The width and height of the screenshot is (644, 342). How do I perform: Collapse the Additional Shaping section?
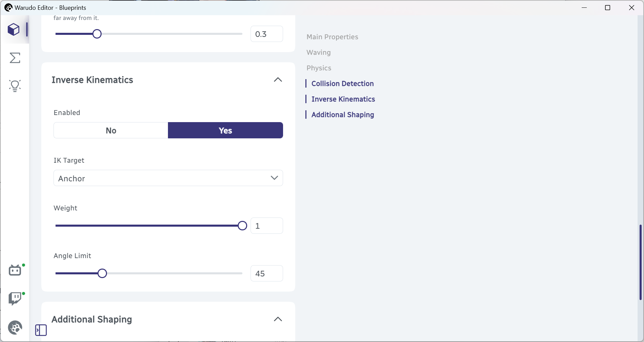[x=278, y=319]
